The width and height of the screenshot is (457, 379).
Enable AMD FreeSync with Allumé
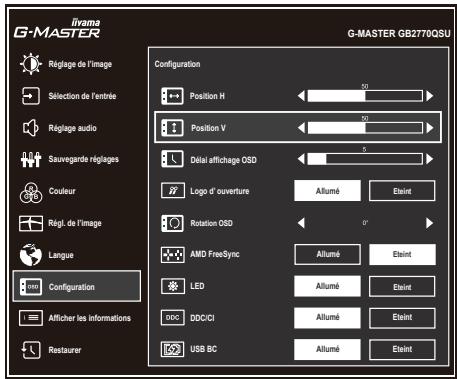tap(327, 254)
